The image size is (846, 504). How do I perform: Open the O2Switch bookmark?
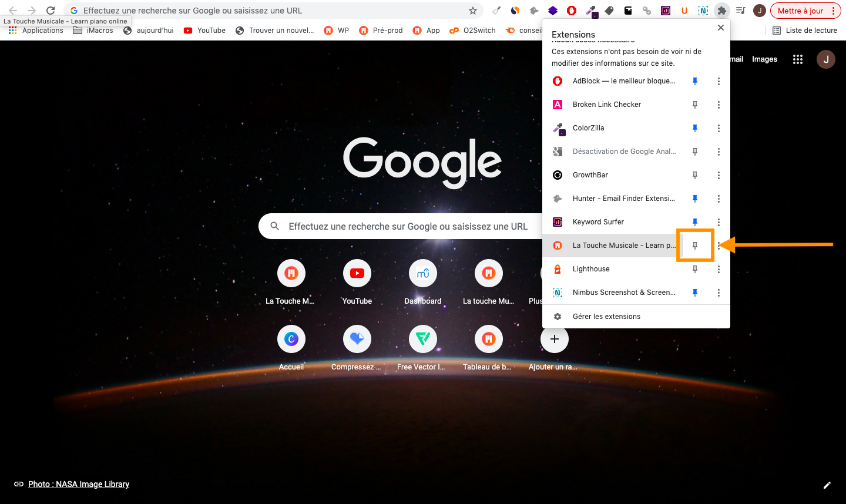(472, 31)
